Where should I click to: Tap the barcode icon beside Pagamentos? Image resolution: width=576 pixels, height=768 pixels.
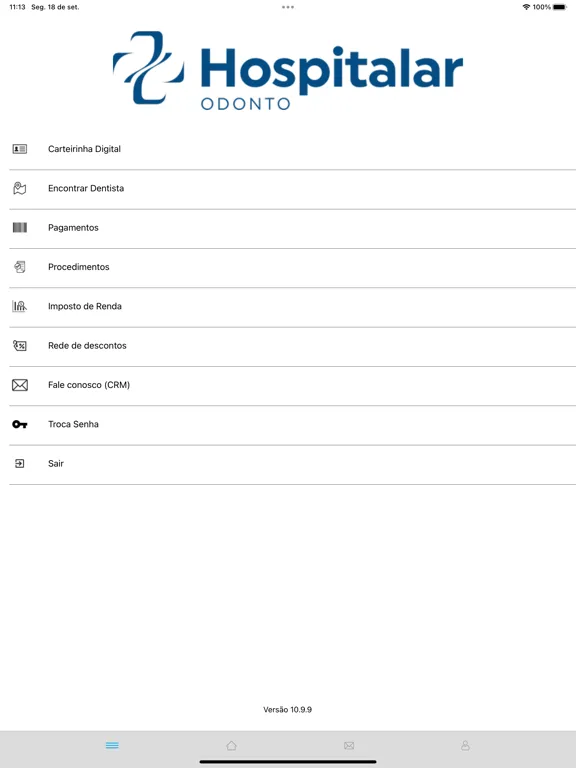click(20, 227)
